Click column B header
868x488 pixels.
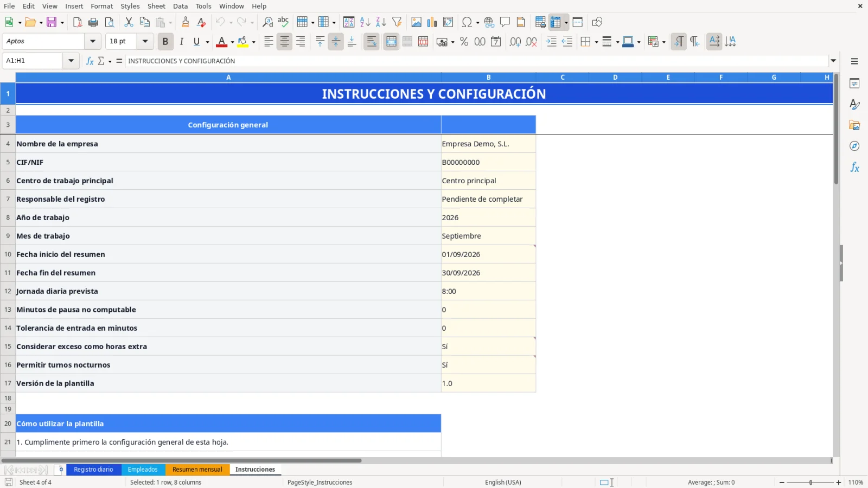coord(488,78)
